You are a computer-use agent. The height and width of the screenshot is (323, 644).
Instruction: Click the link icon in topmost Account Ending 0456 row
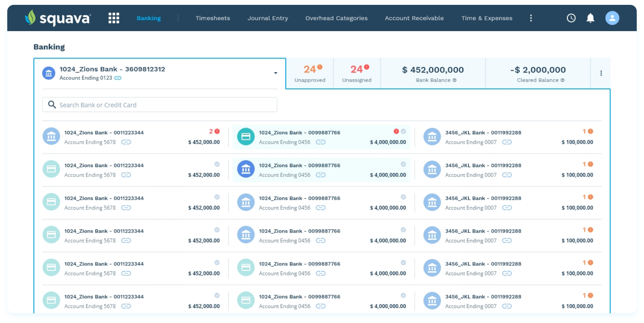point(320,142)
